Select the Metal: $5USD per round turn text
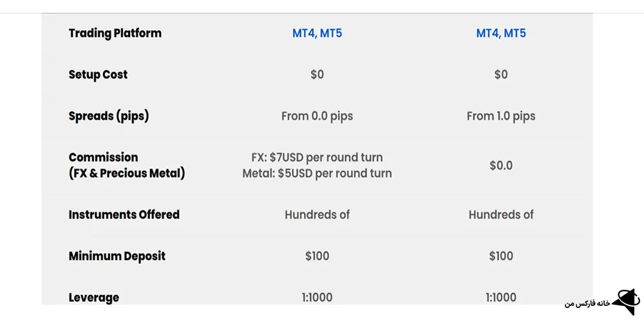 (317, 173)
